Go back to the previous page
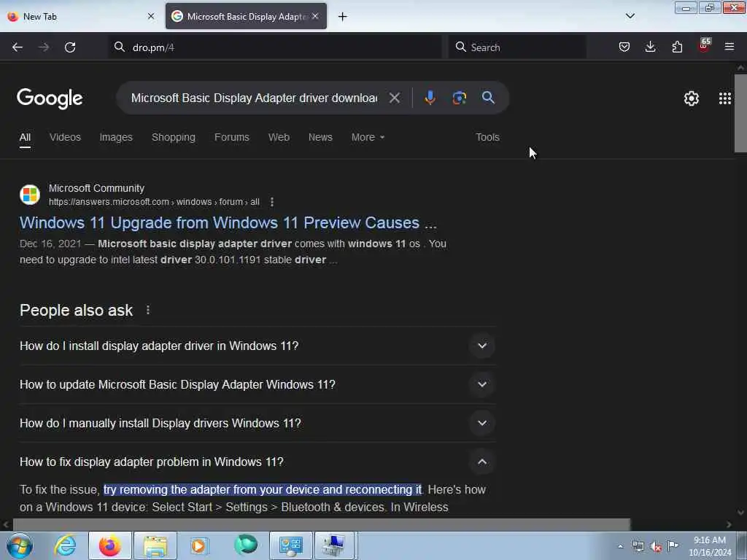 [18, 47]
